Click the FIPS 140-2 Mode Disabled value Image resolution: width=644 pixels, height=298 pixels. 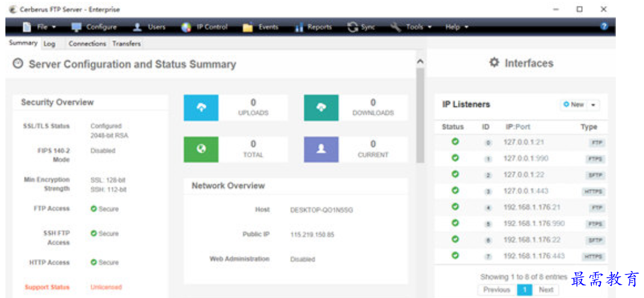pyautogui.click(x=103, y=151)
